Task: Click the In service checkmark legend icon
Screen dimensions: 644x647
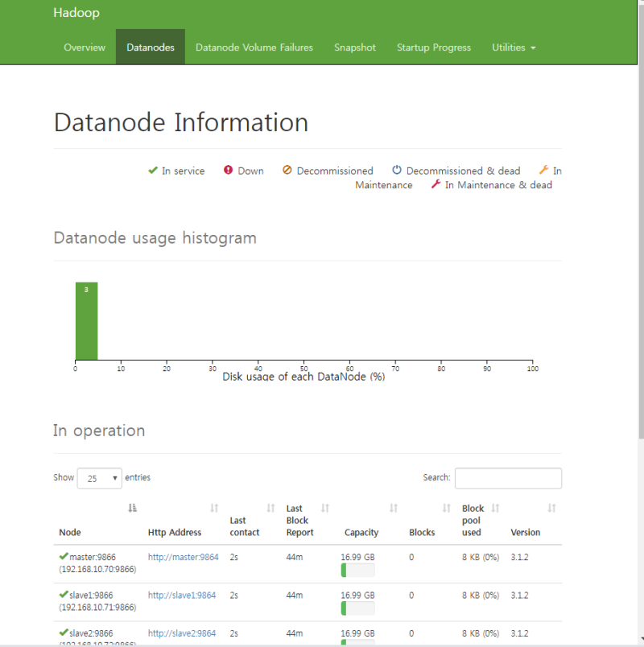Action: click(x=153, y=170)
